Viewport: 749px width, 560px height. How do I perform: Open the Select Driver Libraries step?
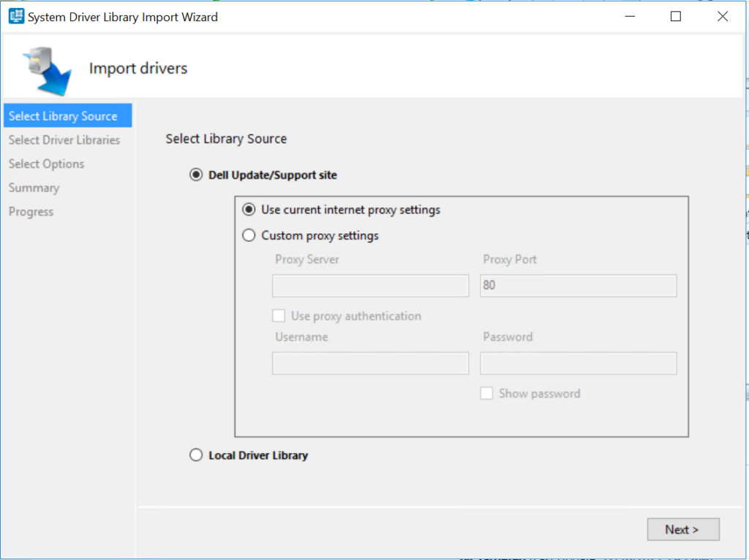coord(64,140)
